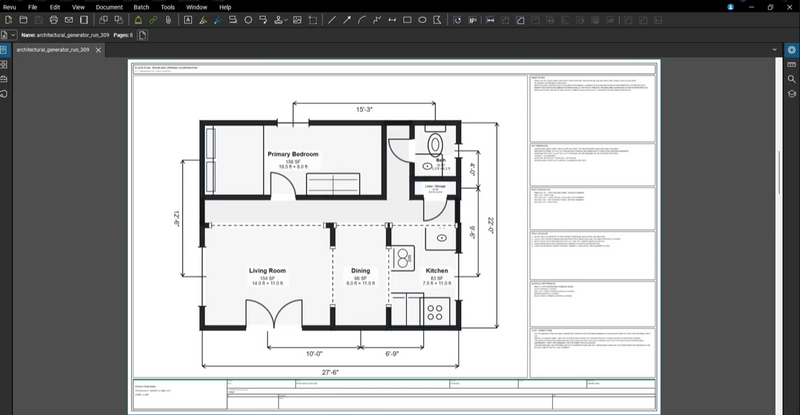Open the View menu
The height and width of the screenshot is (415, 800).
(x=78, y=7)
